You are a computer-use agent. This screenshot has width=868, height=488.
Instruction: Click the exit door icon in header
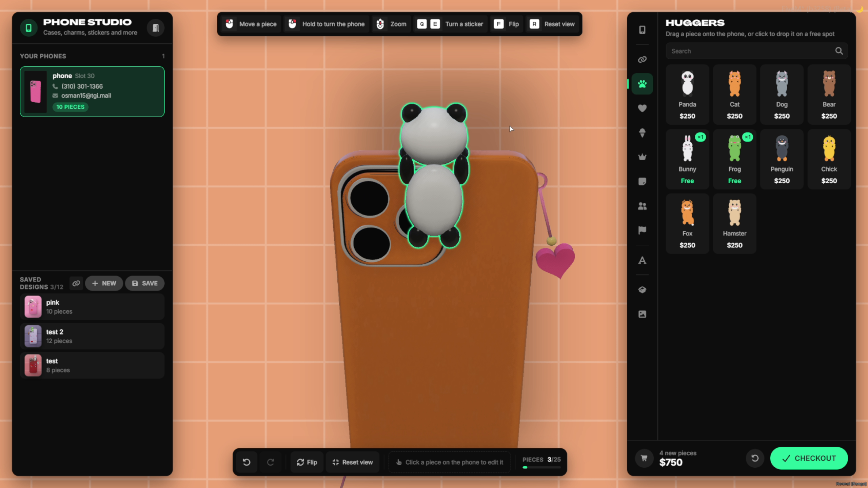(156, 28)
